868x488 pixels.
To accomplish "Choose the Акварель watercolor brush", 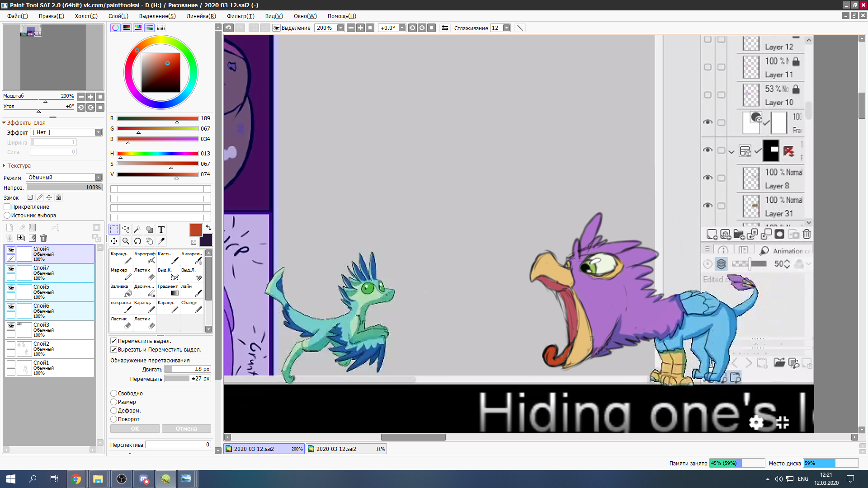I will (x=192, y=258).
